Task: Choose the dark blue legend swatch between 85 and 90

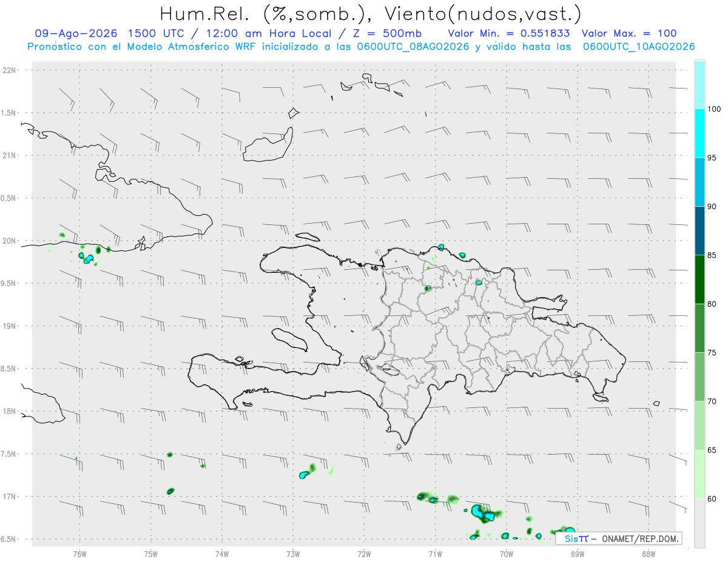Action: [x=699, y=230]
